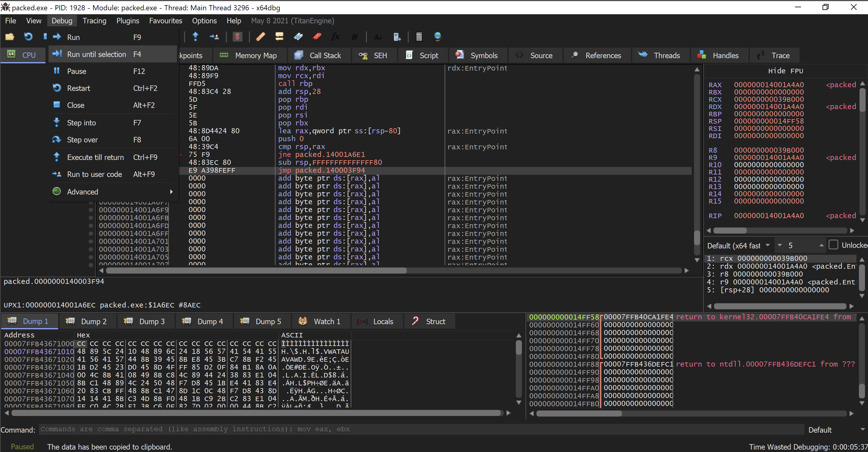
Task: Click the Command input field
Action: 421,429
